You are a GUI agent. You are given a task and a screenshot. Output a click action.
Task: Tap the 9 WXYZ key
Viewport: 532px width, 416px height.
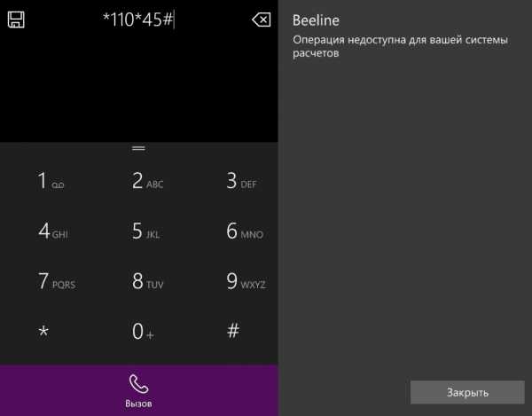click(245, 282)
